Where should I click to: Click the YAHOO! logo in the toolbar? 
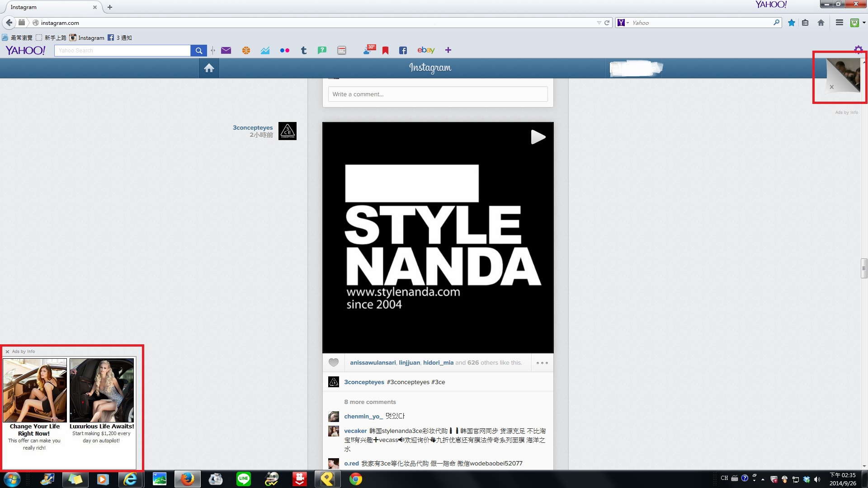pos(25,50)
